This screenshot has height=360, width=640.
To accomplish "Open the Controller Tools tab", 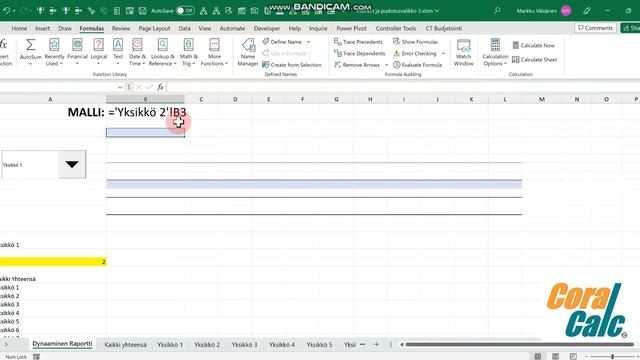I will [x=396, y=28].
